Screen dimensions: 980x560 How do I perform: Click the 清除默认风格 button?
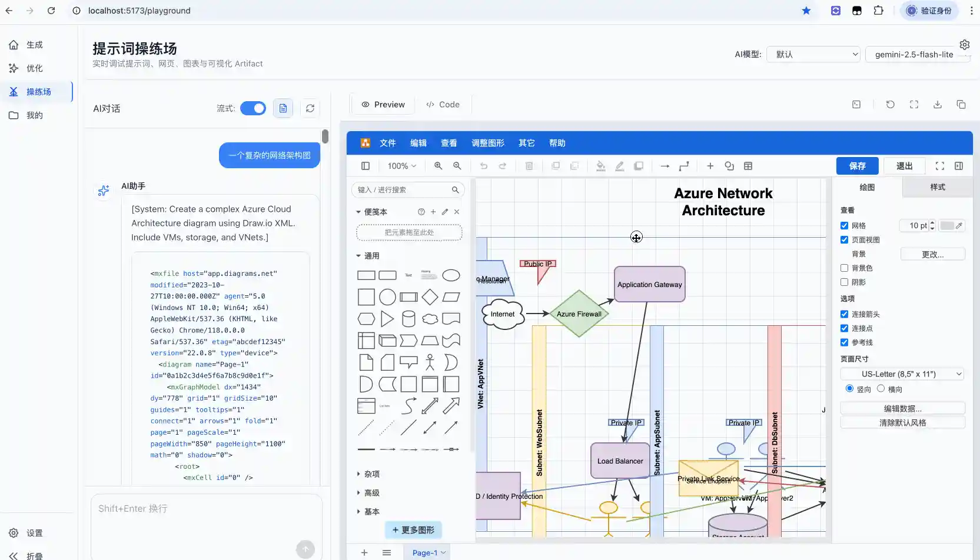pos(903,422)
